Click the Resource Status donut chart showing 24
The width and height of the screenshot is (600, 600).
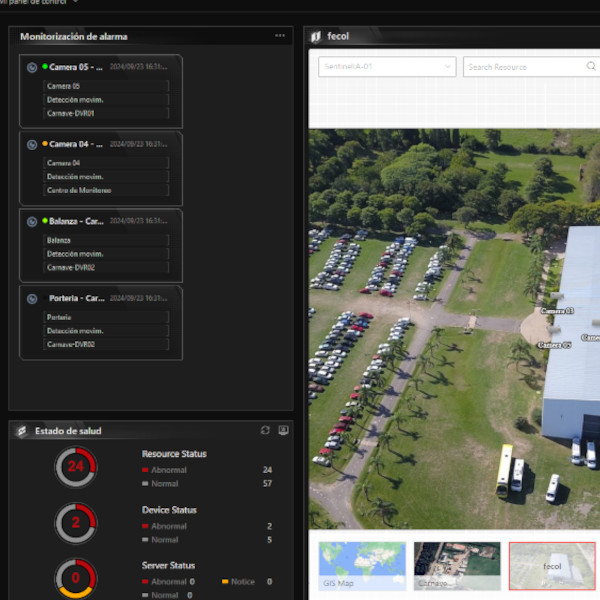pos(75,467)
